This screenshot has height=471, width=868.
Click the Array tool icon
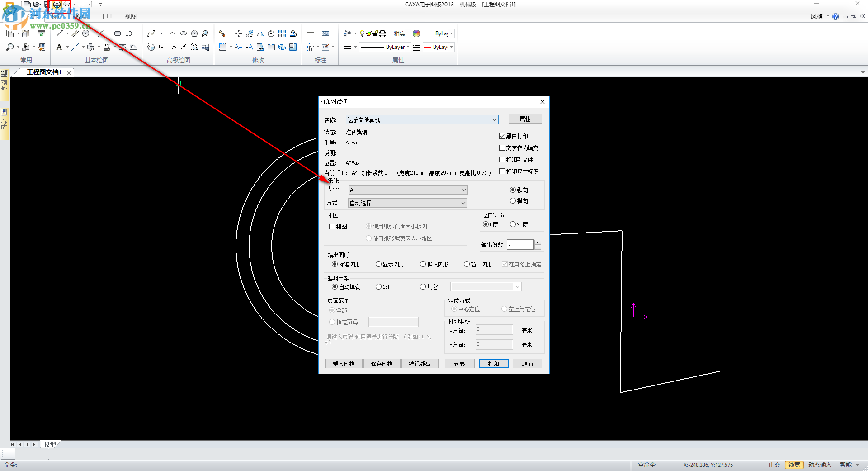tap(282, 33)
